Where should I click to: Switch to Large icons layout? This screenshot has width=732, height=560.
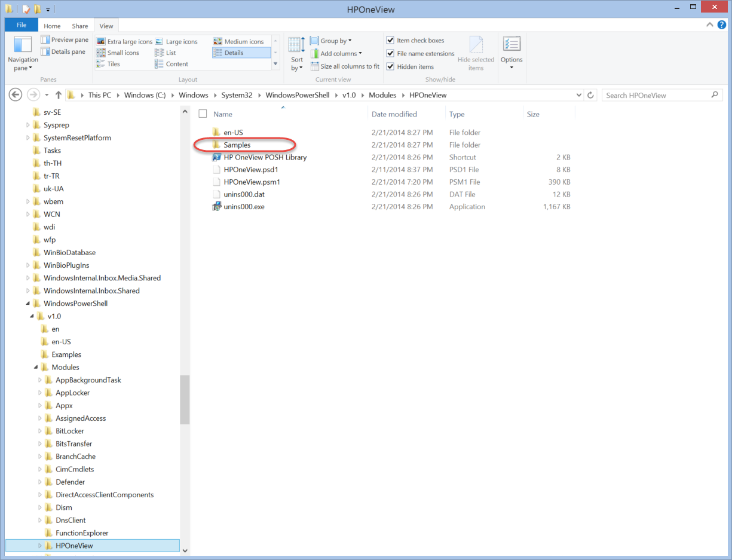(x=177, y=41)
